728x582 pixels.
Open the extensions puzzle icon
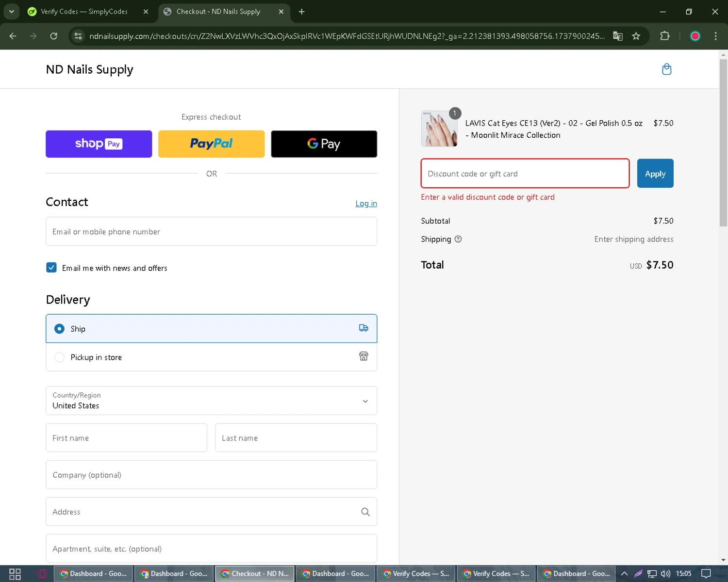click(x=665, y=36)
